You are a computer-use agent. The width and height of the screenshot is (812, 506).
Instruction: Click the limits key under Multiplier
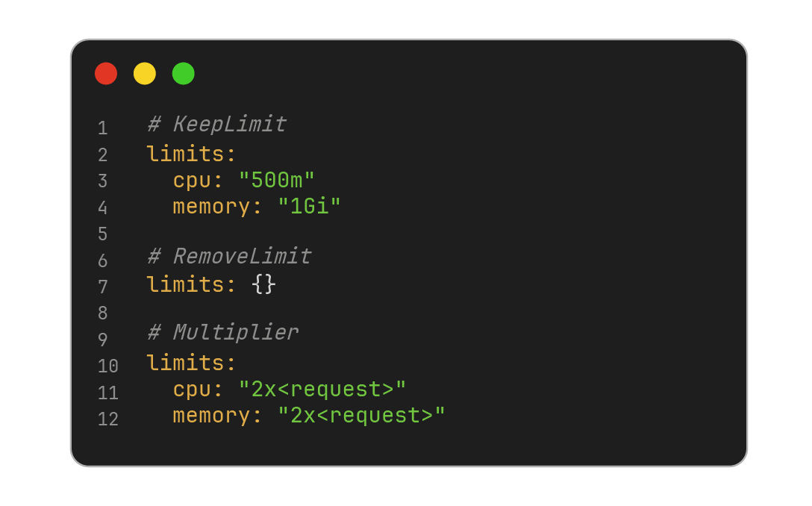click(x=191, y=363)
